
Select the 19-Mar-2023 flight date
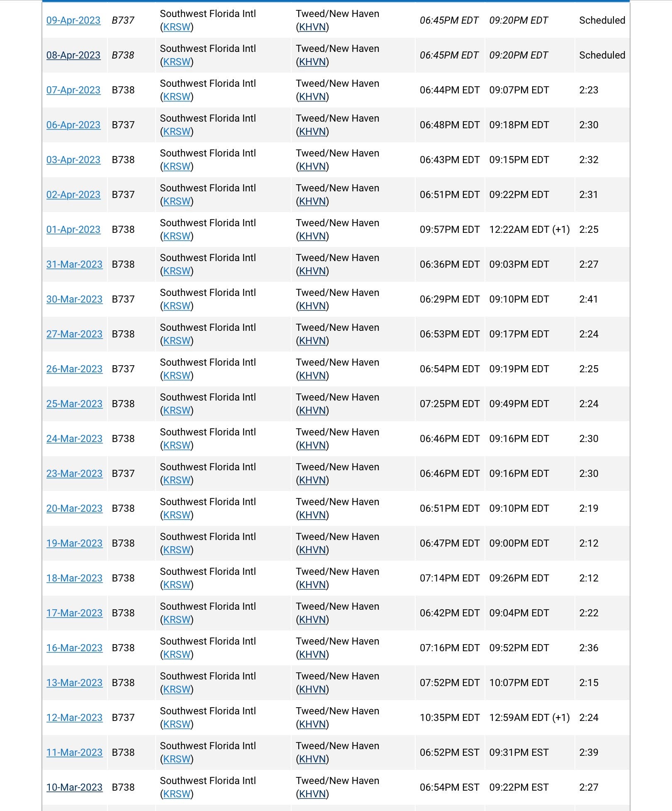point(74,543)
